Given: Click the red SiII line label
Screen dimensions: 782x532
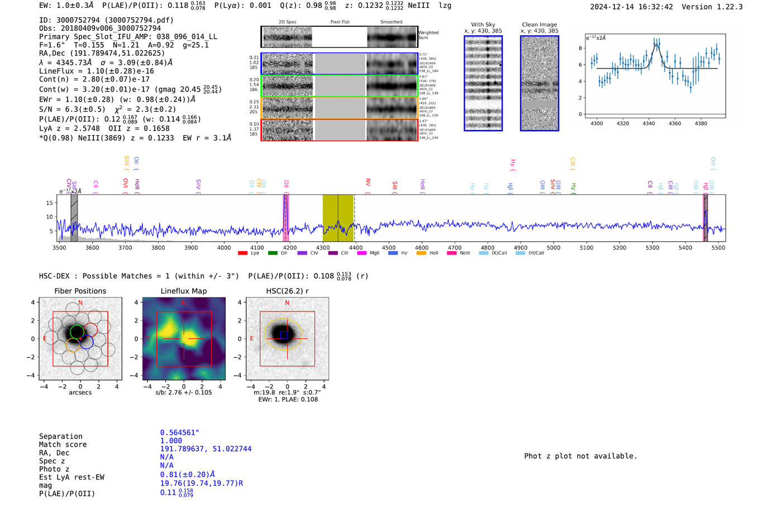Looking at the screenshot, I should 395,186.
